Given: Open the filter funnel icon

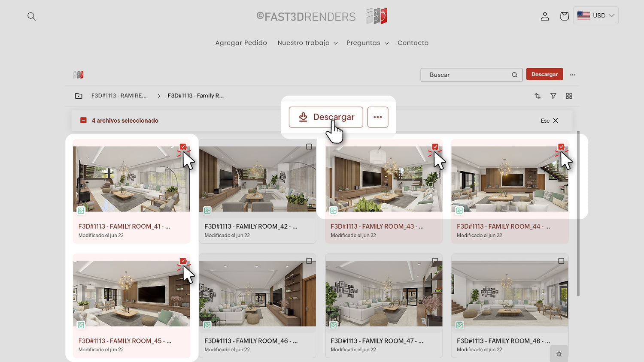Looking at the screenshot, I should tap(553, 96).
